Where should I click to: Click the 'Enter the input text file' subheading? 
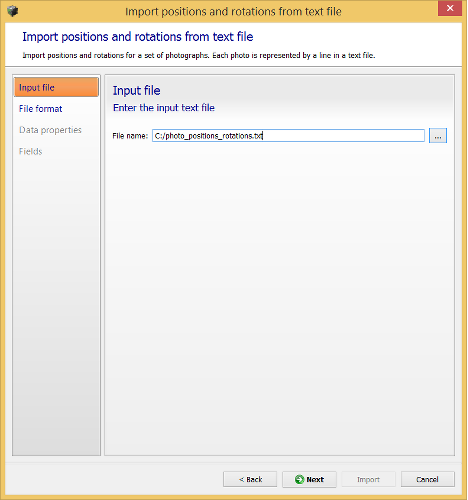(164, 108)
